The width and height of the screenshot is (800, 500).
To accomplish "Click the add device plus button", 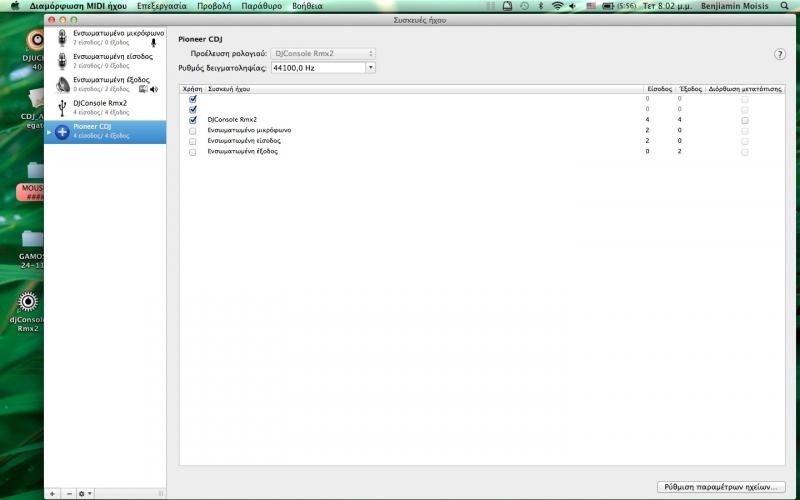I will point(53,494).
